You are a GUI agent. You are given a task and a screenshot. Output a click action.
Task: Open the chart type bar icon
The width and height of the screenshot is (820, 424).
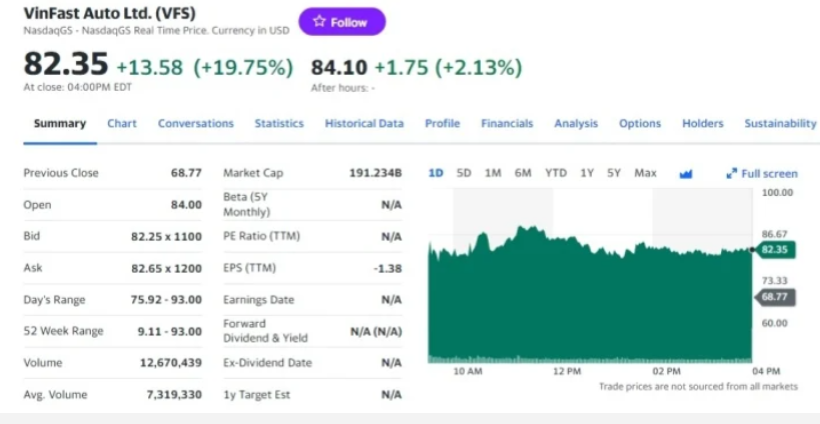(686, 173)
